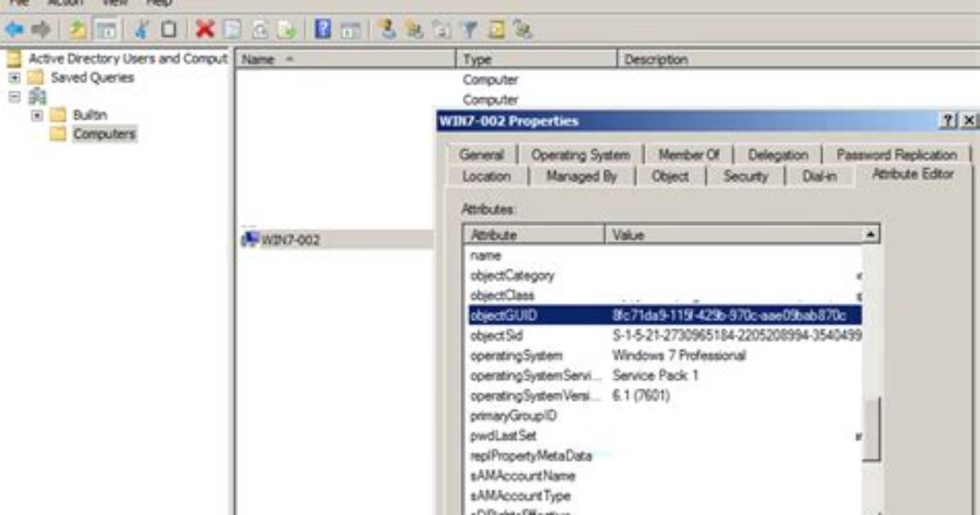Viewport: 980px width, 515px height.
Task: Select WIN7-002 in the computer list
Action: pyautogui.click(x=290, y=239)
